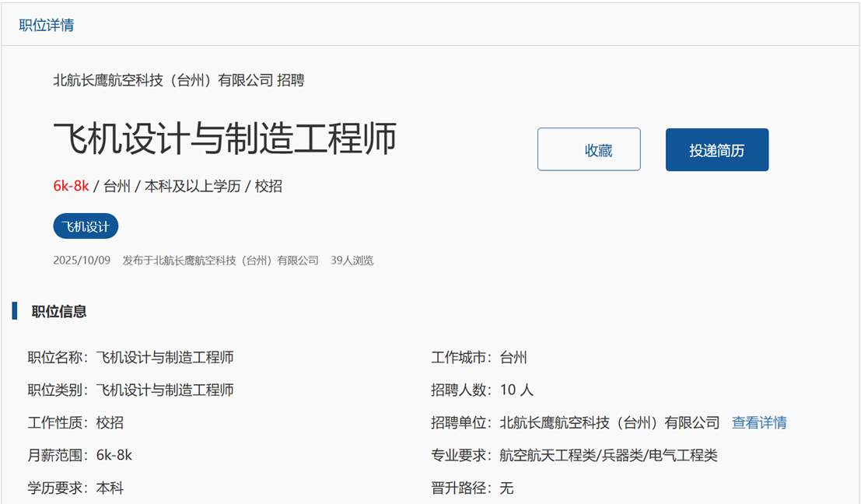Click 本科及以上学历 in the subtitle line

192,186
